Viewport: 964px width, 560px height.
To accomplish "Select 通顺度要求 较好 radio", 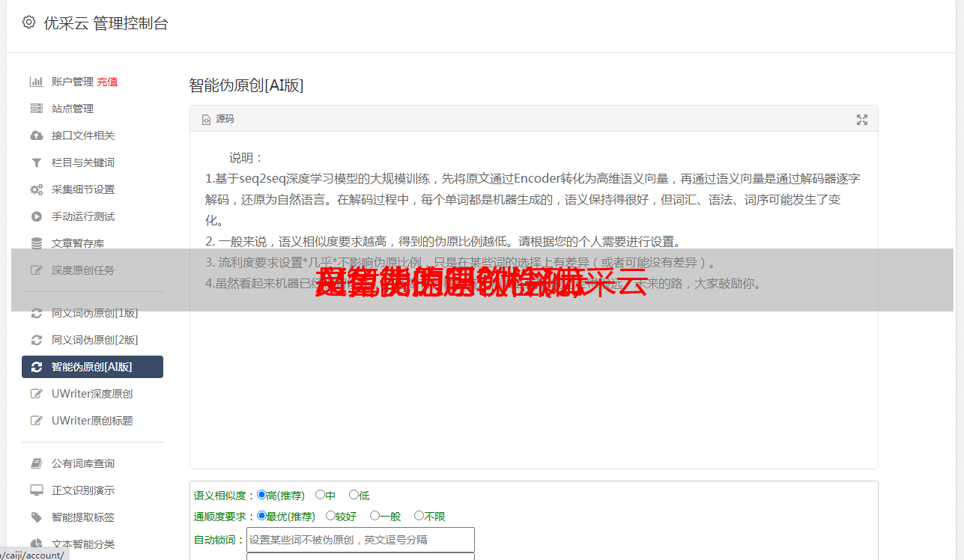I will (x=330, y=516).
